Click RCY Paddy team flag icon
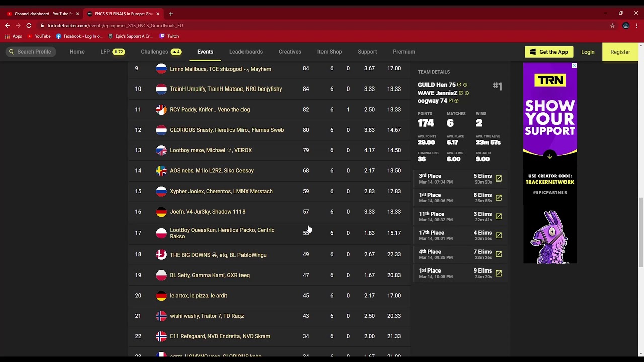The image size is (644, 362). point(161,109)
